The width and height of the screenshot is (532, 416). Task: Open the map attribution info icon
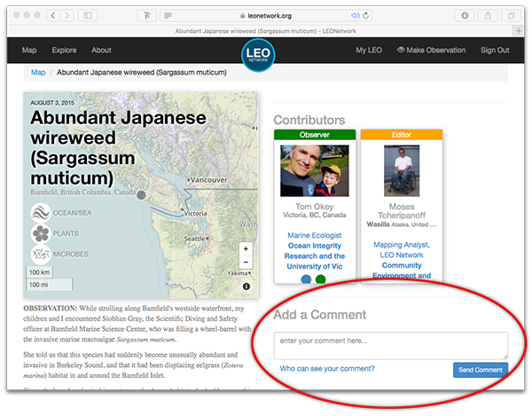tap(246, 286)
